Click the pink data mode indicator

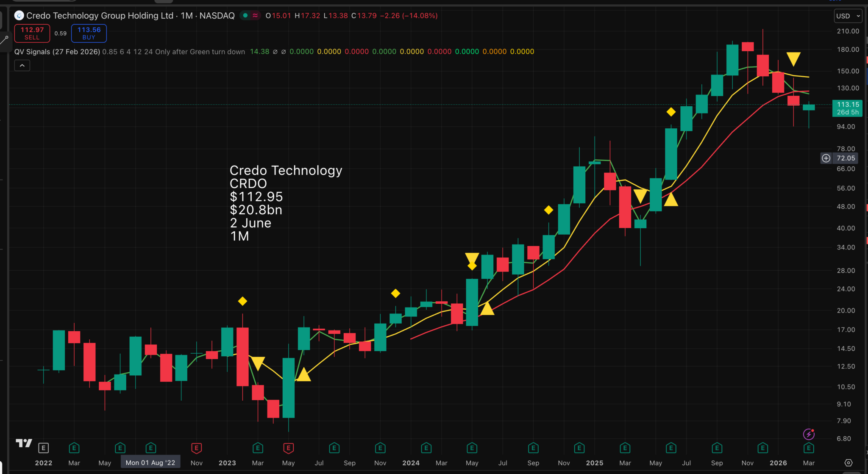click(255, 16)
